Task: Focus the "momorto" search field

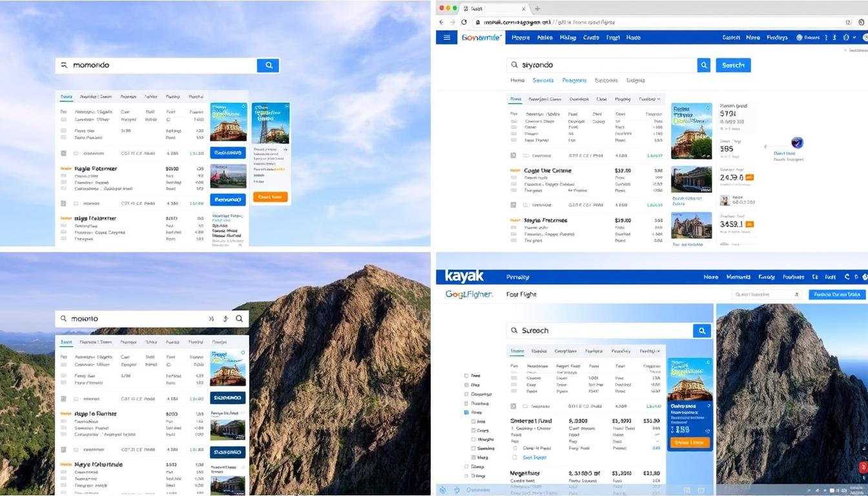Action: (x=152, y=318)
